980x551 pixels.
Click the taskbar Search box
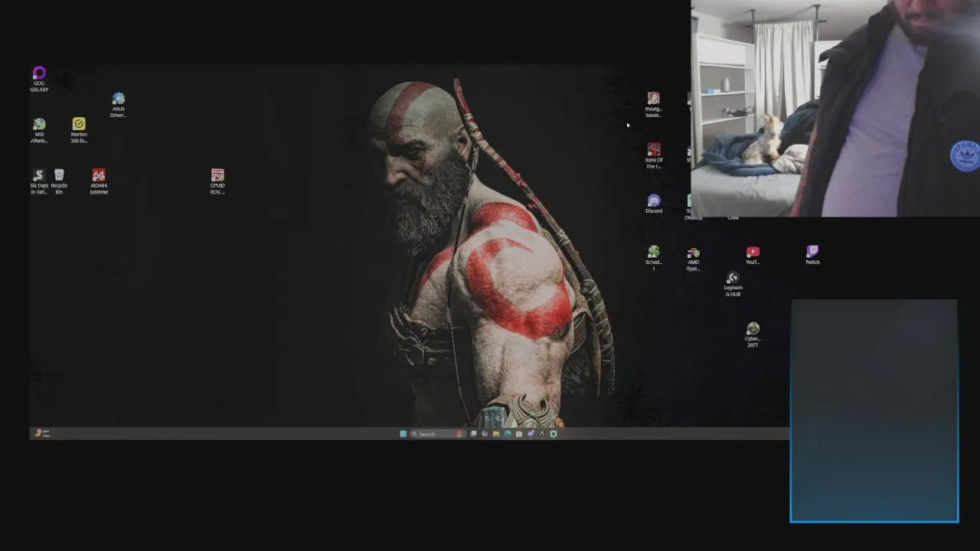click(437, 434)
